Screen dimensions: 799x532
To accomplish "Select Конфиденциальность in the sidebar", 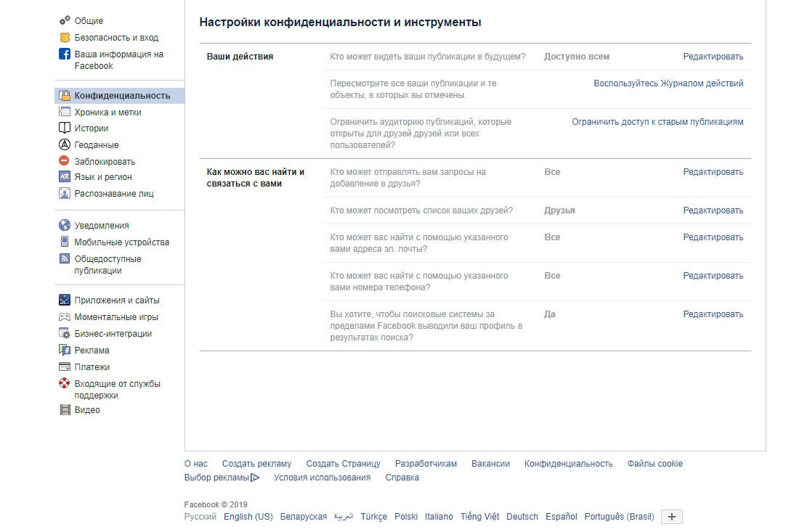I will pos(122,96).
